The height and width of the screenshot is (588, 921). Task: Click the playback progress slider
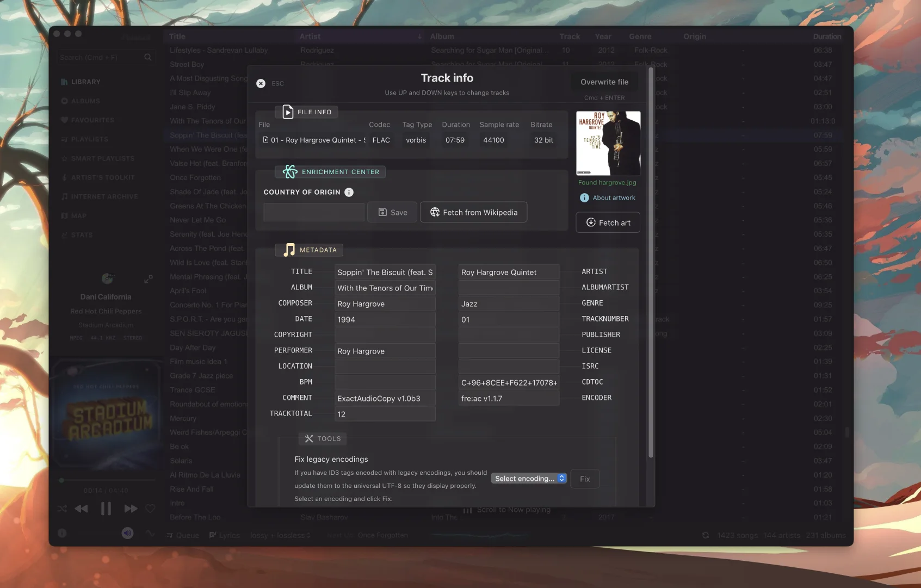tap(107, 480)
